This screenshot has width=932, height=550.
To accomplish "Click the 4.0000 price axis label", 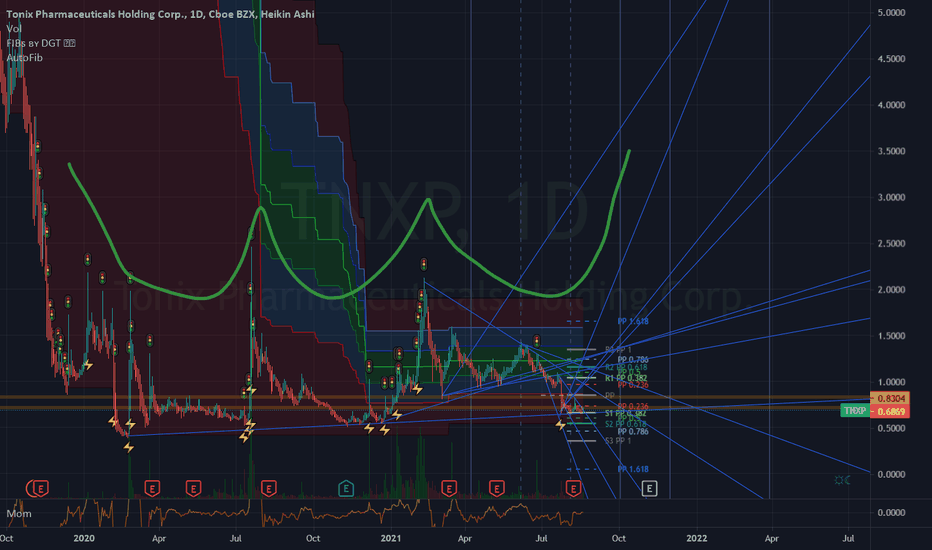I will pos(891,105).
